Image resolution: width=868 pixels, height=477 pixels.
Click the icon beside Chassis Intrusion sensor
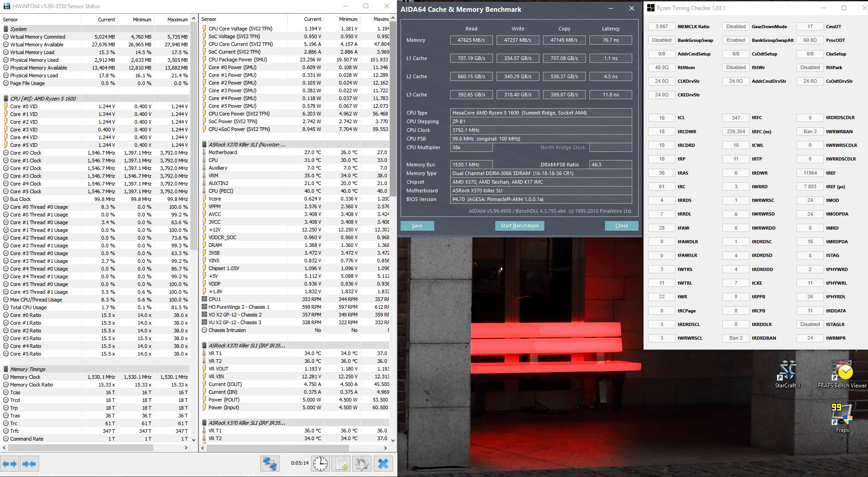tap(204, 330)
